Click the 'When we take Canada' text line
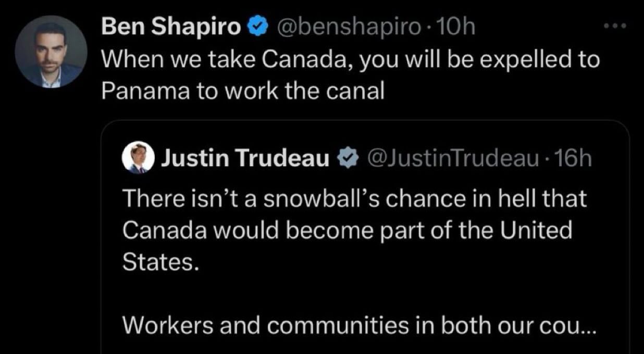644x354 pixels. coord(350,59)
